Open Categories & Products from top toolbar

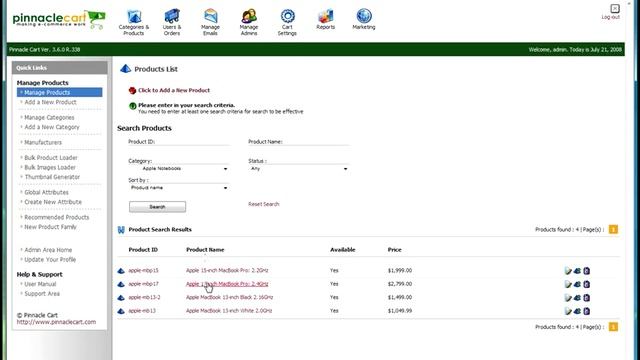coord(134,23)
